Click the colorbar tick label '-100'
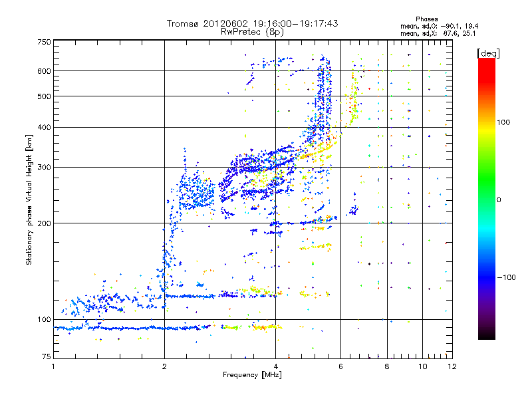 click(x=507, y=277)
